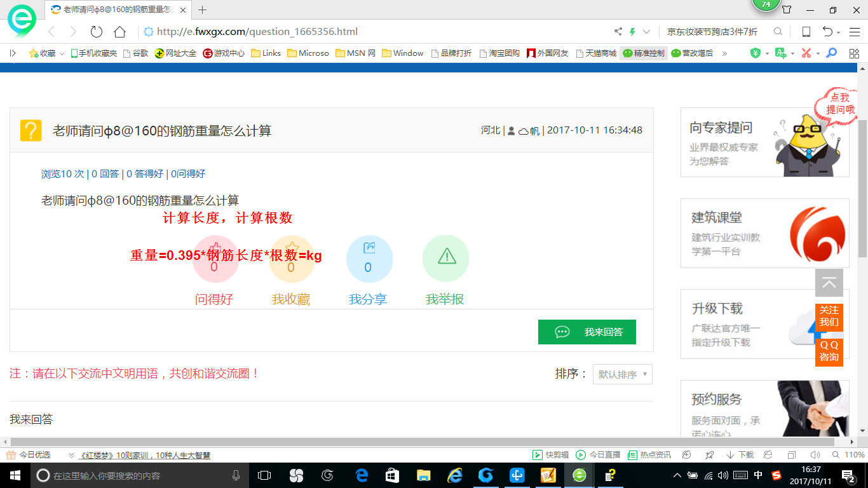The image size is (868, 488).
Task: Open the skin shirt icon
Action: coord(787,10)
